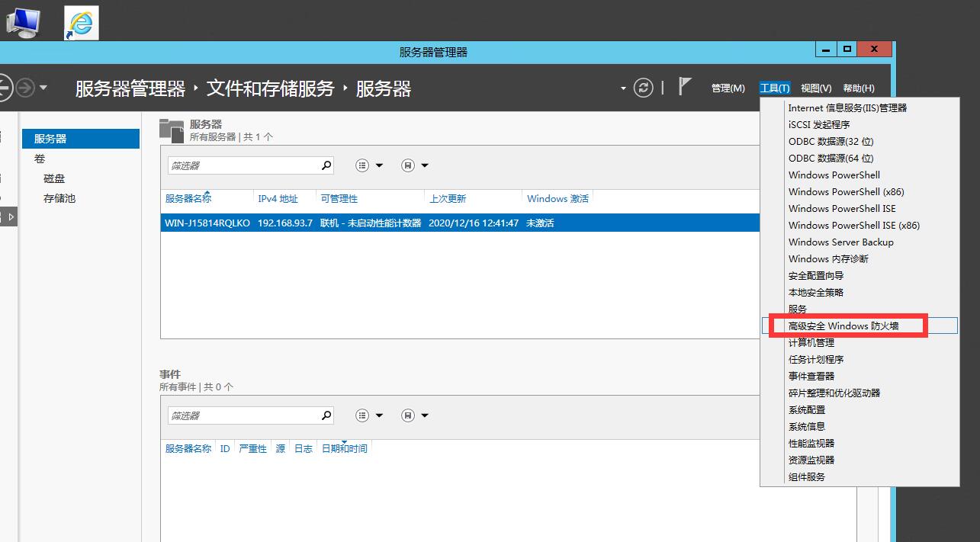Open navigation history dropdown arrow
The height and width of the screenshot is (542, 980).
pyautogui.click(x=43, y=88)
